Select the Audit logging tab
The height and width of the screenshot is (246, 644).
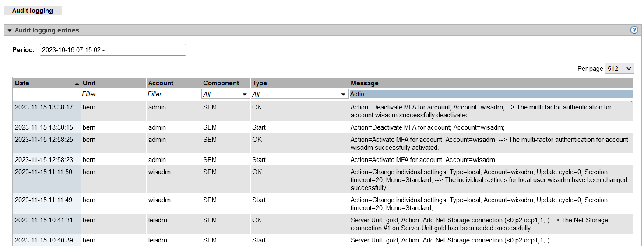click(x=32, y=11)
